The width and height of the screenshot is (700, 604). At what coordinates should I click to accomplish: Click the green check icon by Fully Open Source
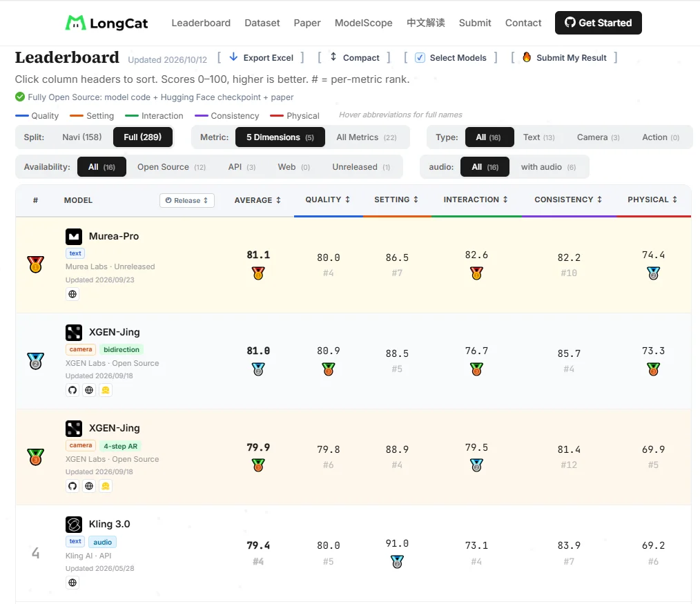pyautogui.click(x=19, y=97)
